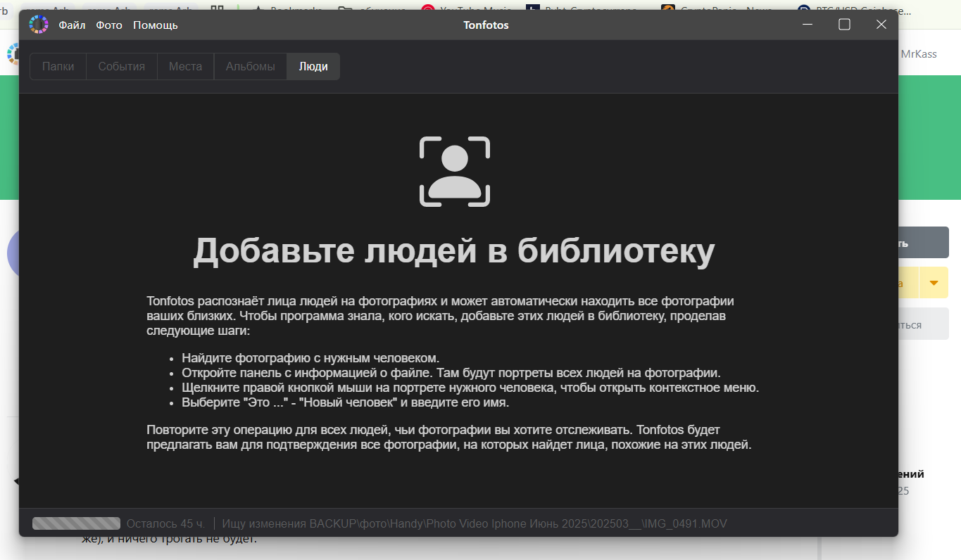Image resolution: width=961 pixels, height=560 pixels.
Task: Click the 'Повторите эту операцию' paragraph
Action: pyautogui.click(x=449, y=437)
